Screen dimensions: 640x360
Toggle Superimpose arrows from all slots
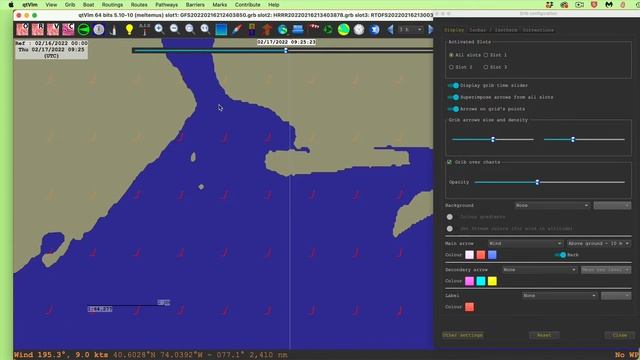tap(453, 97)
